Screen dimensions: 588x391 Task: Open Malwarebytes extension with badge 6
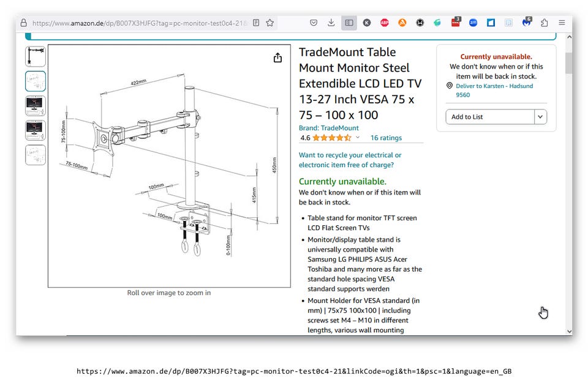coord(527,22)
